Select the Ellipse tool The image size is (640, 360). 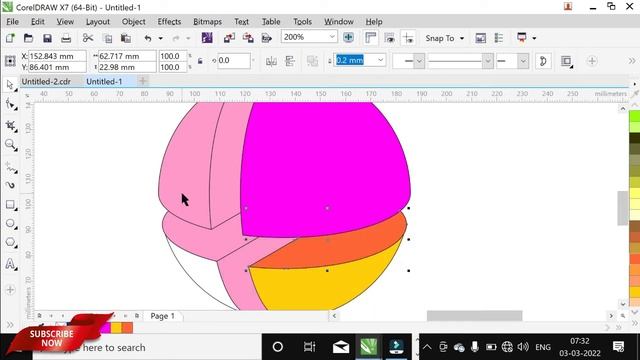[10, 224]
